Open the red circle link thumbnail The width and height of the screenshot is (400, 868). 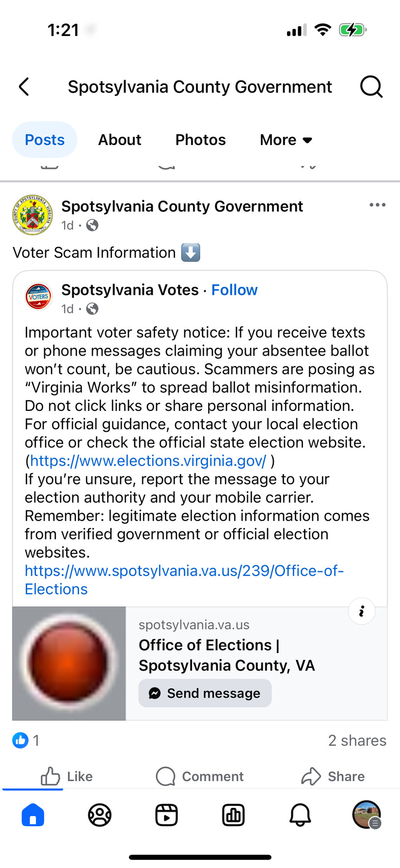[69, 663]
